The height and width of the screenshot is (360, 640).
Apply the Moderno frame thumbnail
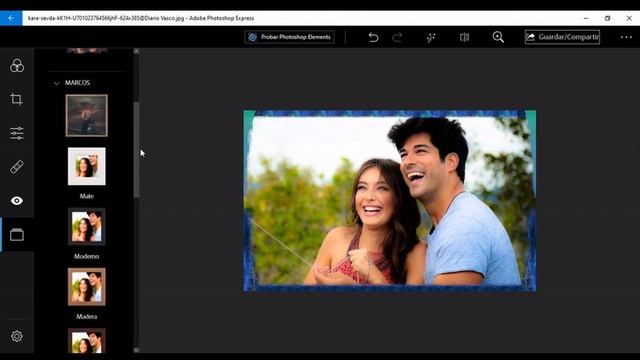[x=87, y=227]
